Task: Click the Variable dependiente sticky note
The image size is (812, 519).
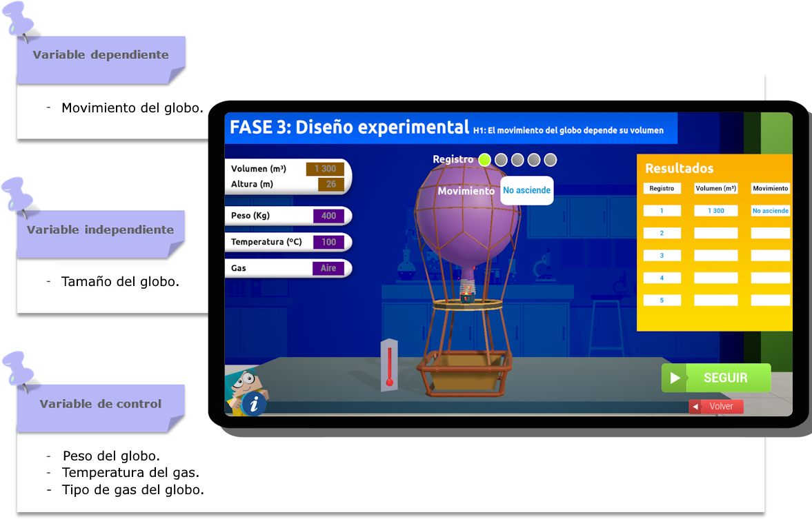Action: pyautogui.click(x=101, y=56)
